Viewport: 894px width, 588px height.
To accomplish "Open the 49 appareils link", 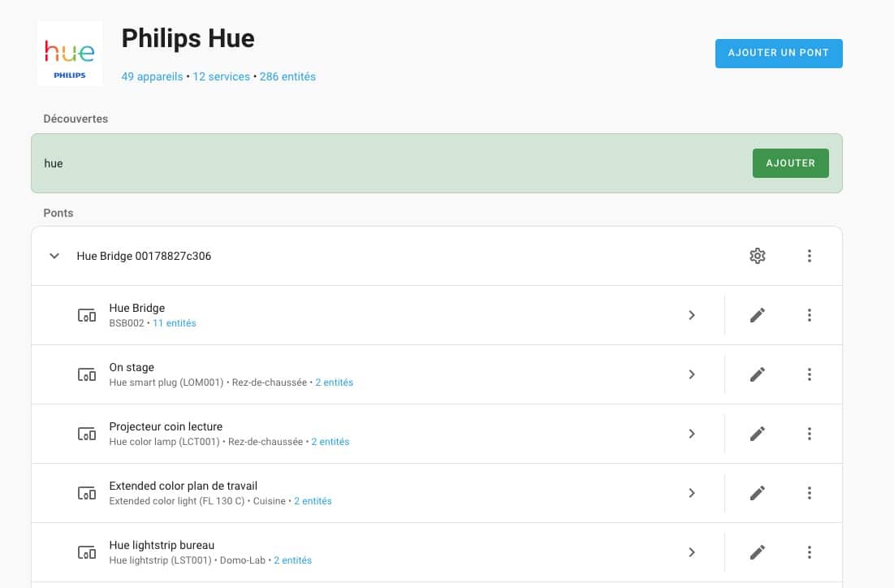I will click(152, 76).
